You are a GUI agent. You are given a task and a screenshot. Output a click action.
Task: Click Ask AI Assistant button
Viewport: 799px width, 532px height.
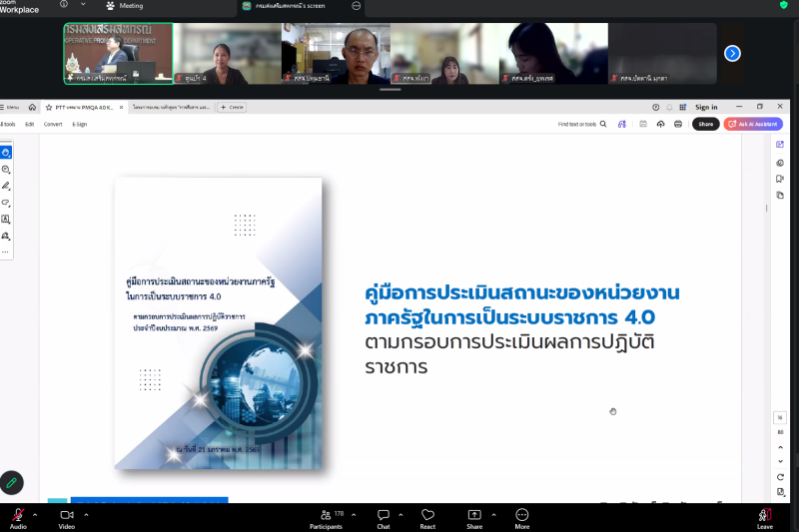(x=754, y=124)
